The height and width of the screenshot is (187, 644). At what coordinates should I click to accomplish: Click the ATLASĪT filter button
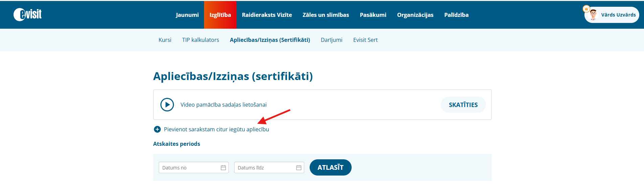point(331,167)
